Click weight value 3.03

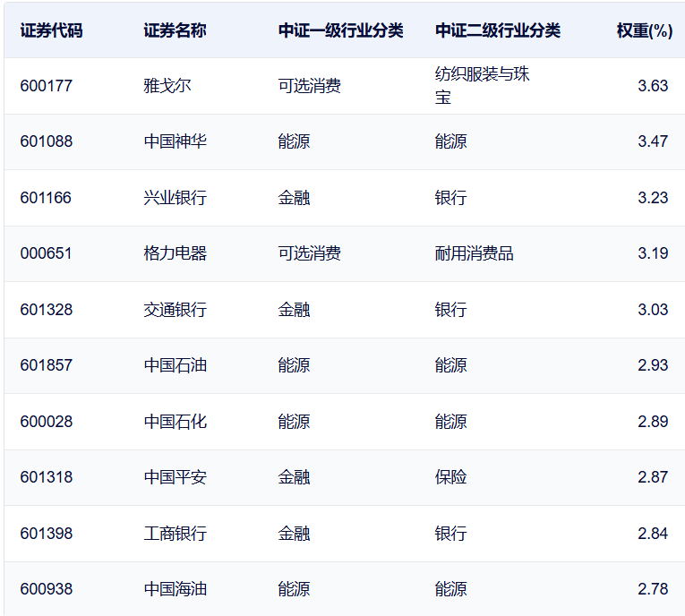pos(653,310)
